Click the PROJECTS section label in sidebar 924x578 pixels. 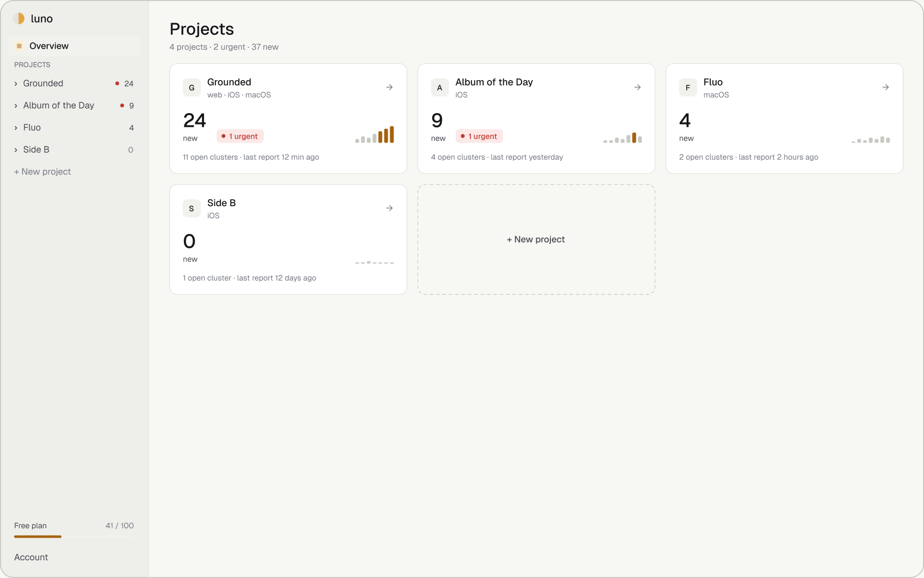coord(32,65)
